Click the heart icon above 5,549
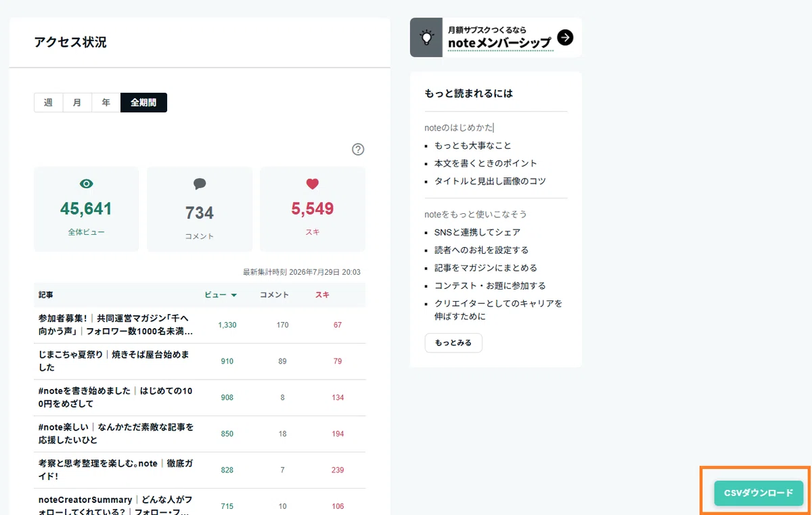This screenshot has width=812, height=515. 312,183
